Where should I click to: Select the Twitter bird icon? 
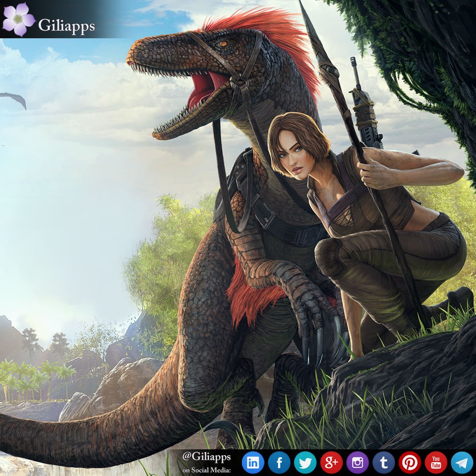click(305, 463)
